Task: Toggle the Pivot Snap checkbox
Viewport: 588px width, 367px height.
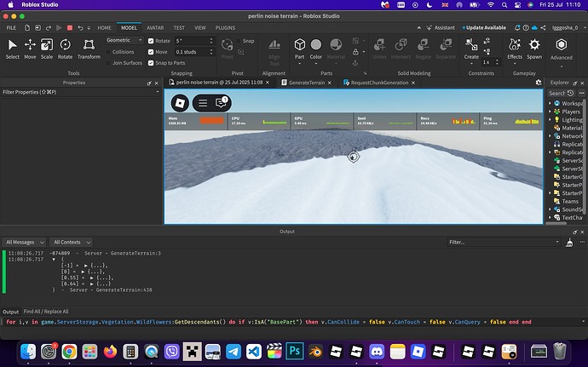Action: coord(239,41)
